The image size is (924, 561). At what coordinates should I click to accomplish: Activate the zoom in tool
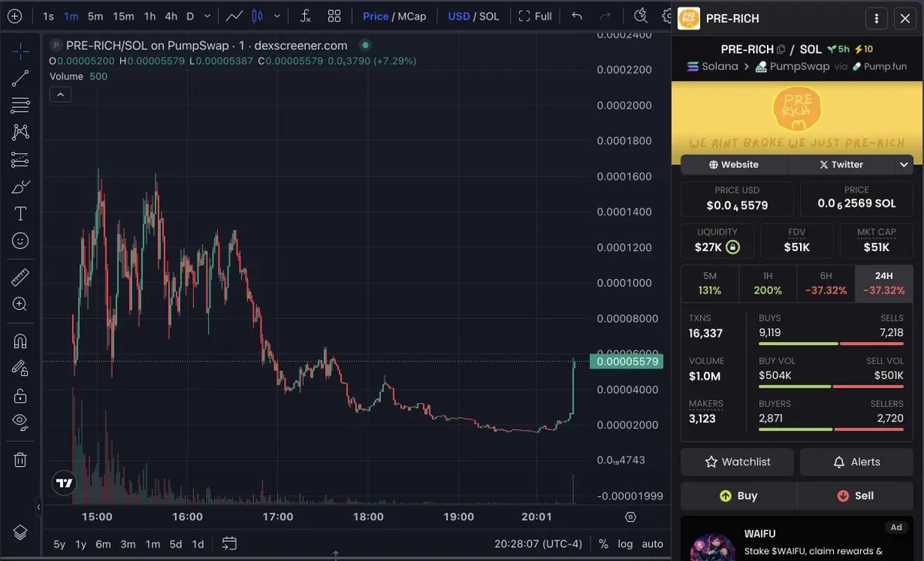click(21, 304)
